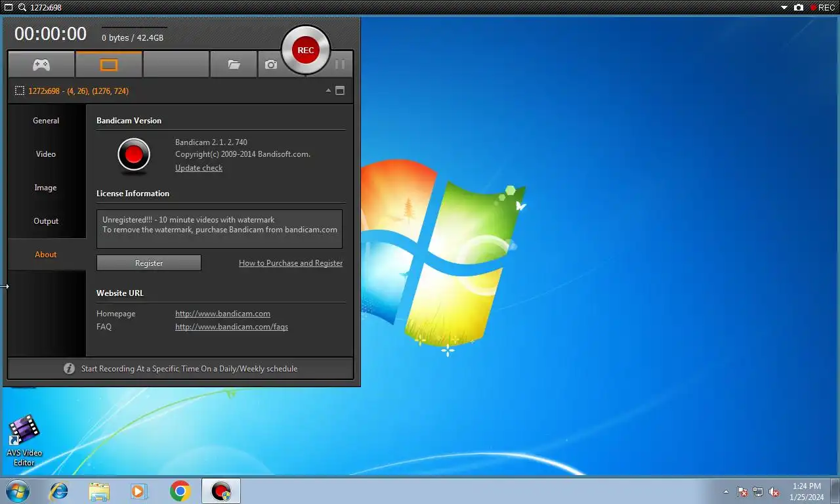Select the game recording mode gamepad icon
This screenshot has width=840, height=504.
click(41, 65)
